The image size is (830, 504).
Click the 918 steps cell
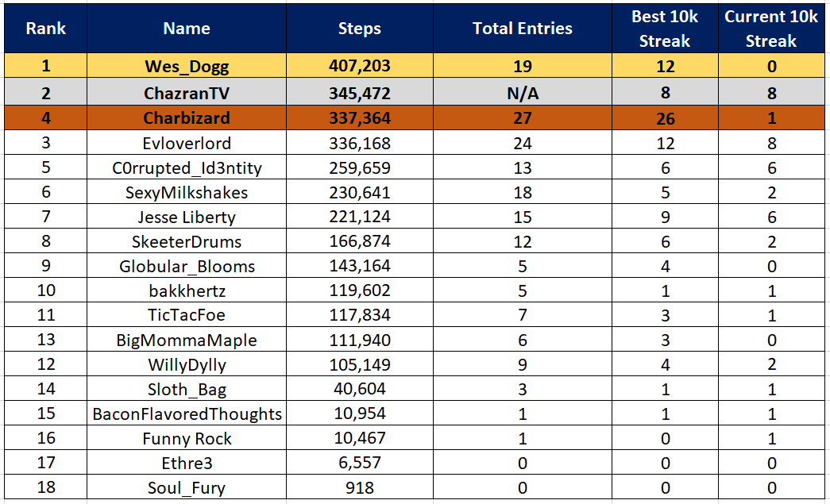coord(360,487)
